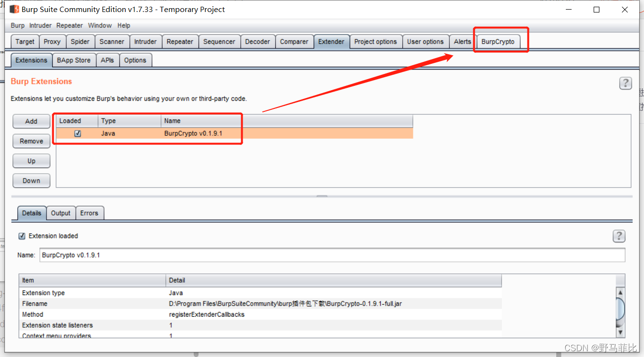Switch to the Decoder tab

258,42
